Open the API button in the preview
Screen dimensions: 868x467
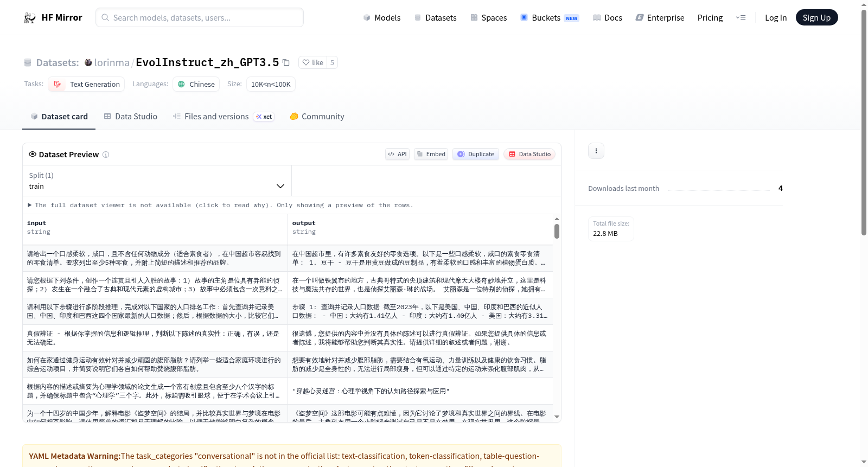397,154
